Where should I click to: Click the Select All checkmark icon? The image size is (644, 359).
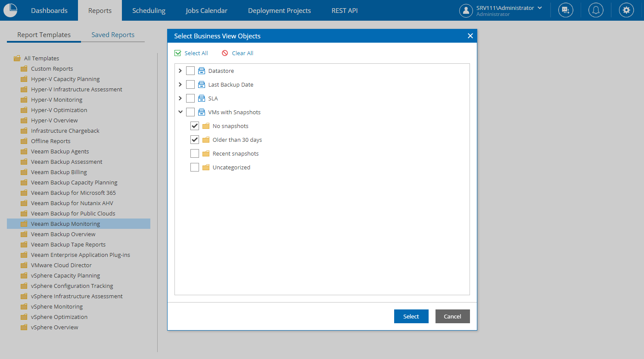[178, 53]
